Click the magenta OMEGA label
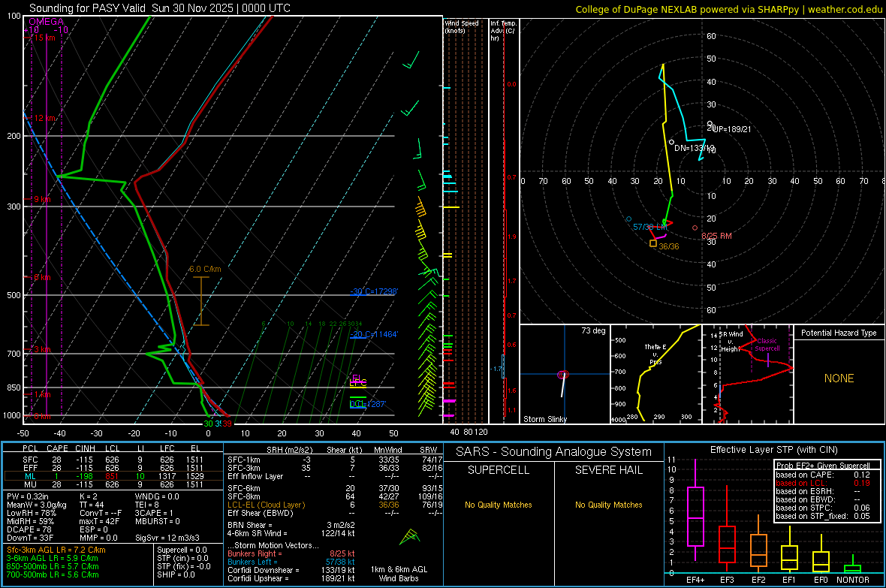This screenshot has height=588, width=886. coord(46,22)
